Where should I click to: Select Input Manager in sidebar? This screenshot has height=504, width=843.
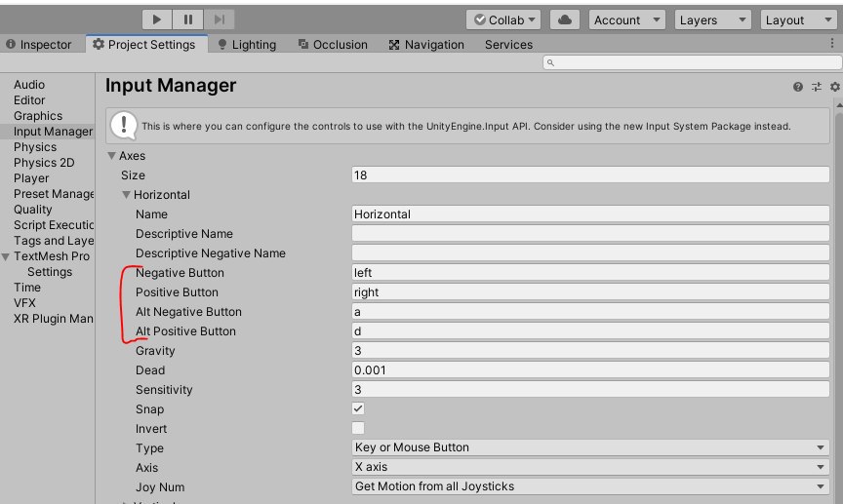pyautogui.click(x=47, y=132)
